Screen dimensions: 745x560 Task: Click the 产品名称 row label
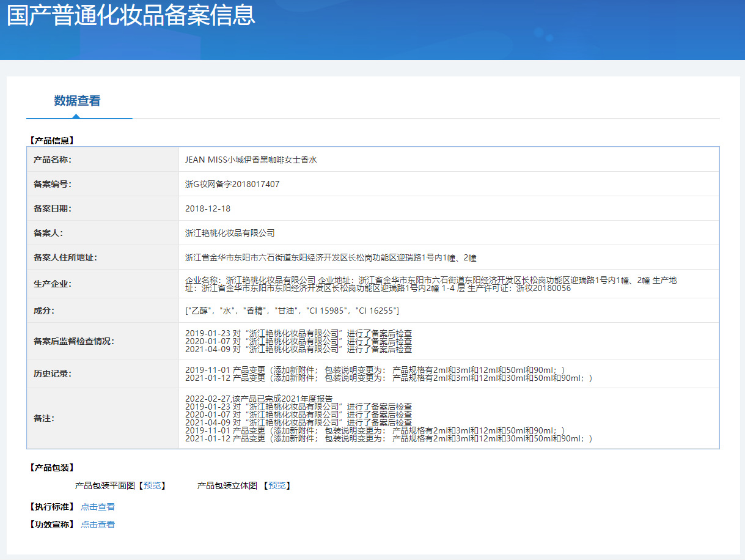53,160
